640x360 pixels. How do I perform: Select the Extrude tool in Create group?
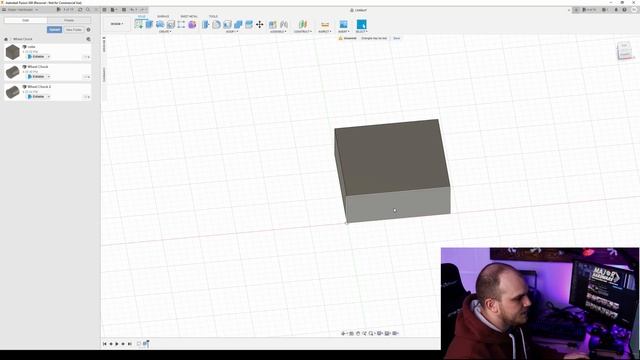click(149, 24)
